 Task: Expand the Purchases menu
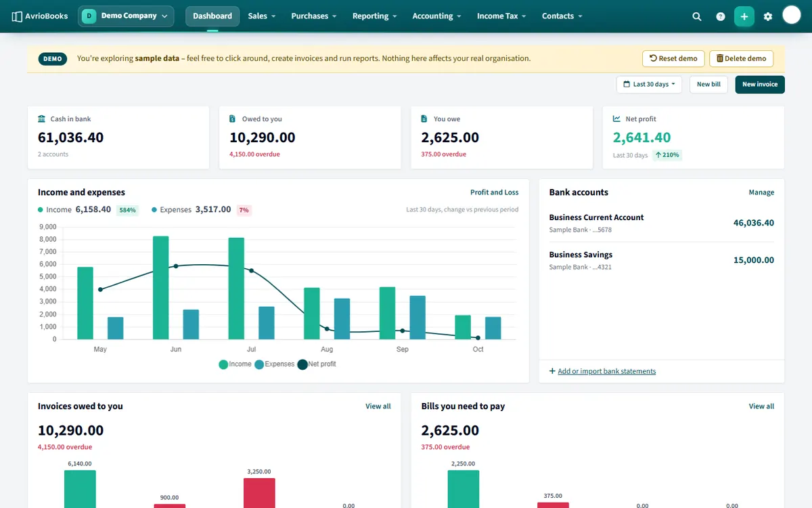314,16
